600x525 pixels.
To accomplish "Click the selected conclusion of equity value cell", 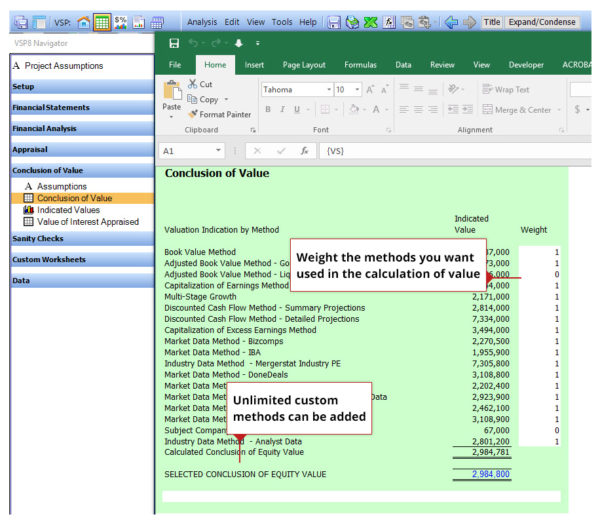I will click(x=489, y=473).
